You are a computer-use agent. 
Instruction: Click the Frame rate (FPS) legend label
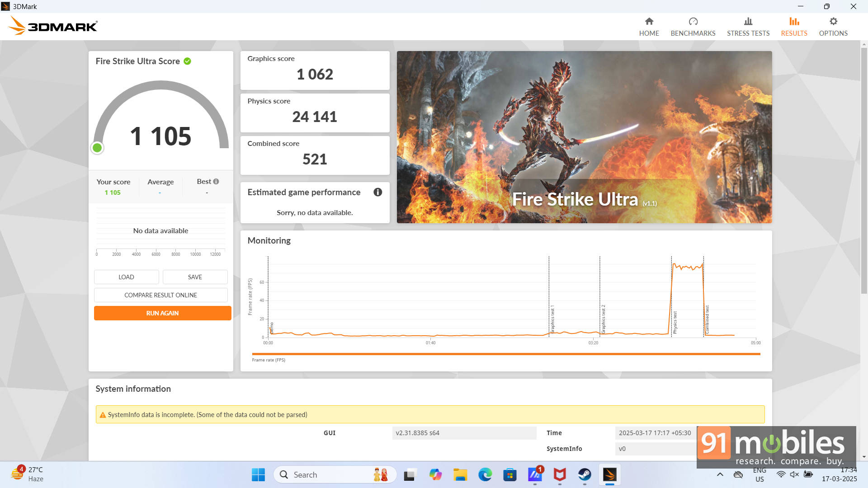pyautogui.click(x=269, y=360)
